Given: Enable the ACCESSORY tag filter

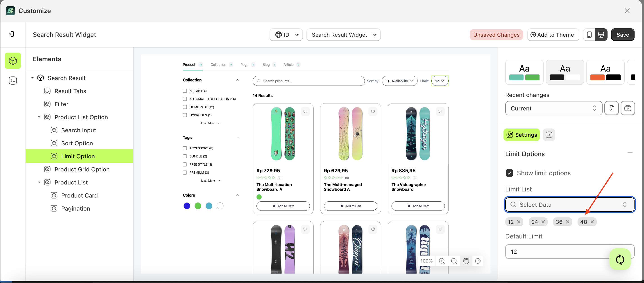Looking at the screenshot, I should click(x=185, y=148).
